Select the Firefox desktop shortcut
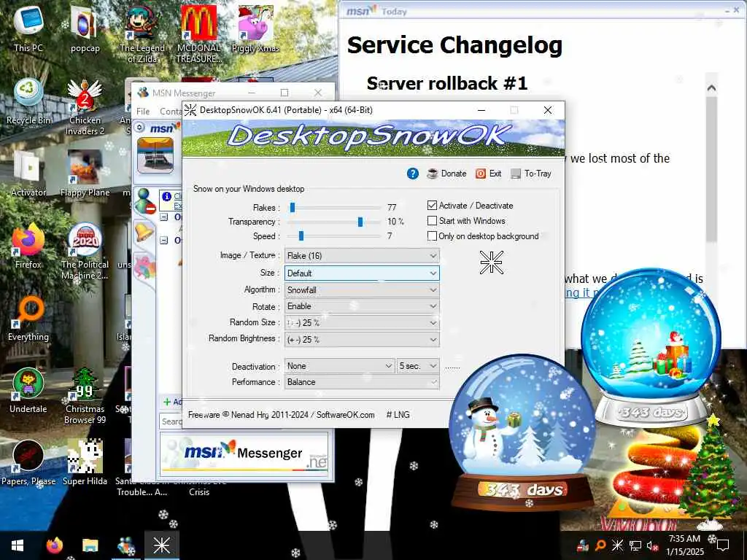This screenshot has height=560, width=747. (x=28, y=246)
